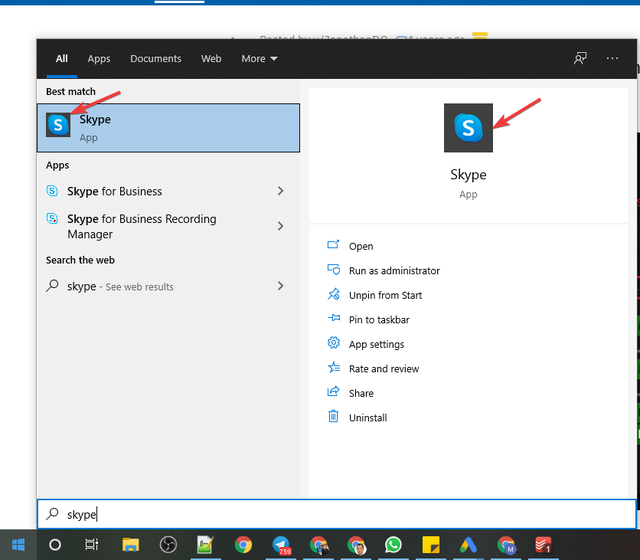Open Task View from taskbar
This screenshot has height=560, width=640.
[x=91, y=544]
